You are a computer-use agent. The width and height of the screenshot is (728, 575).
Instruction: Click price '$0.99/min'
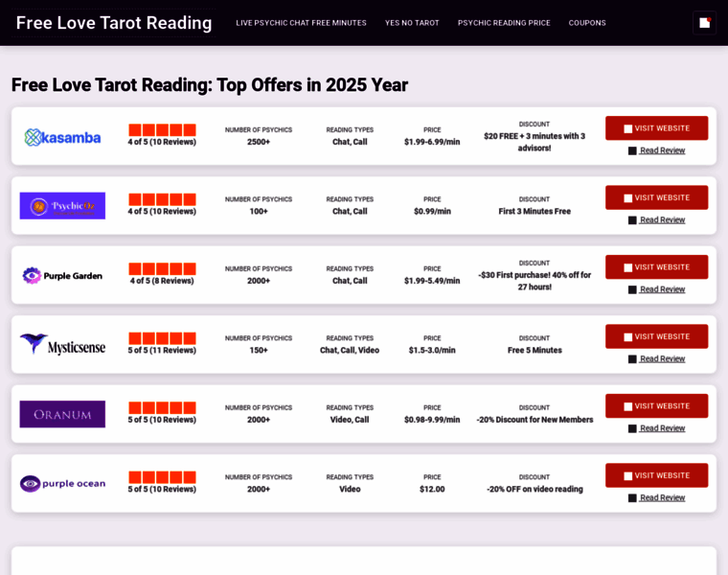pyautogui.click(x=432, y=212)
